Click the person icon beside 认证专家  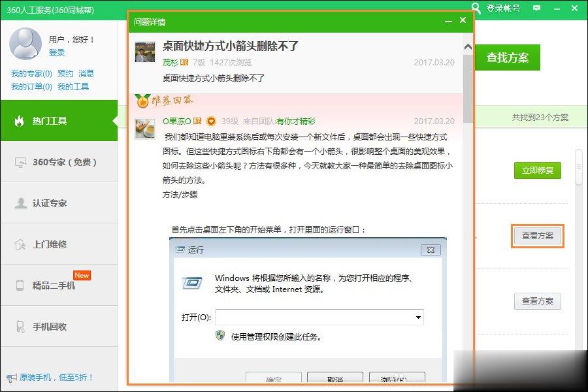[20, 203]
